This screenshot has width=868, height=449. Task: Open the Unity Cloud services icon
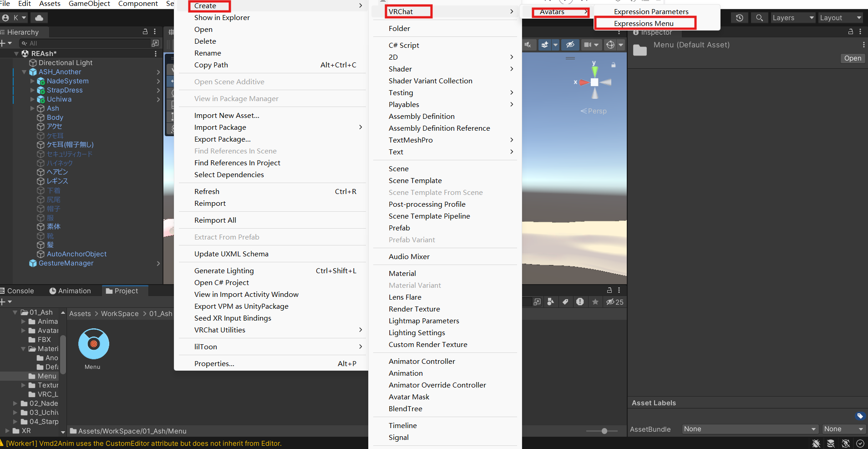click(x=39, y=18)
